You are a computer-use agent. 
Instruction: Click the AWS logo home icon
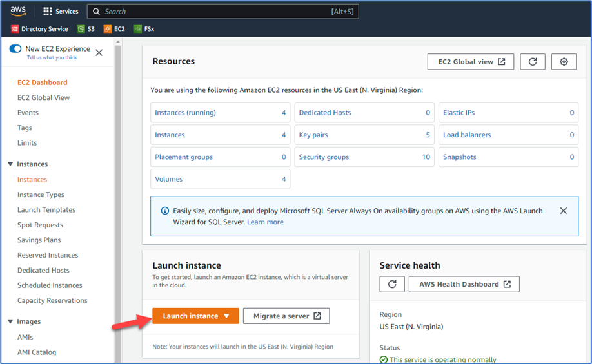18,11
